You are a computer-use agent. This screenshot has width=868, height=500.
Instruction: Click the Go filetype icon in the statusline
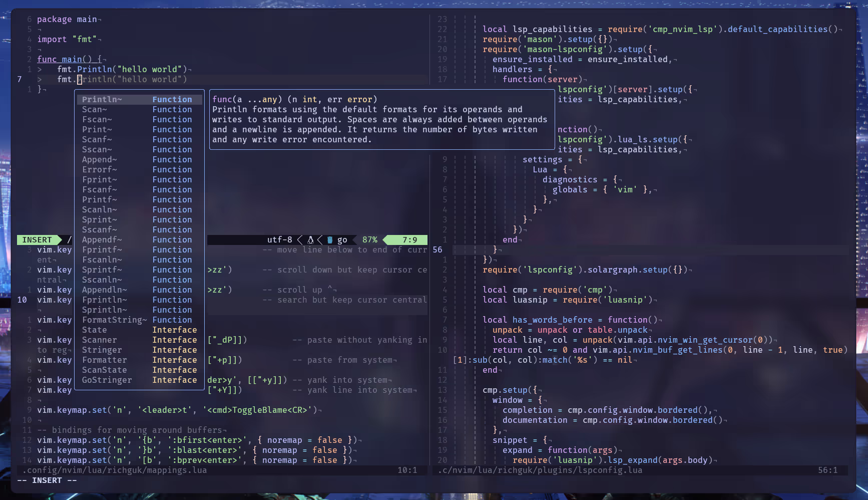330,240
